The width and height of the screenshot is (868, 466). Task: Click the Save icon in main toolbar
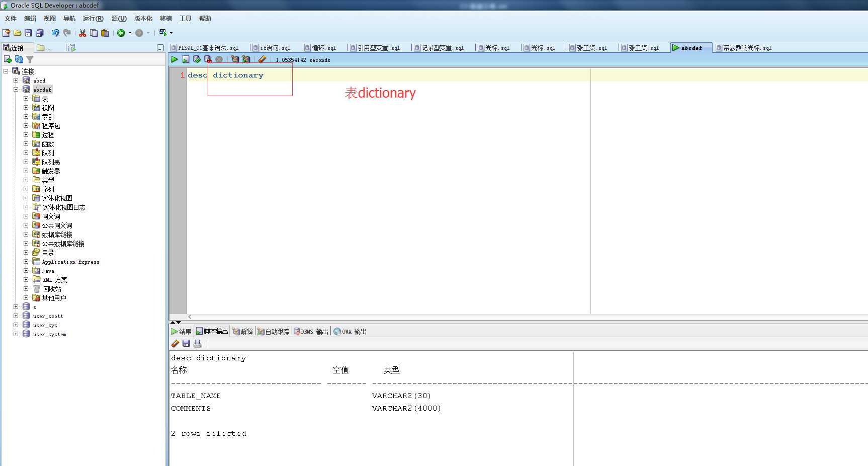(28, 33)
